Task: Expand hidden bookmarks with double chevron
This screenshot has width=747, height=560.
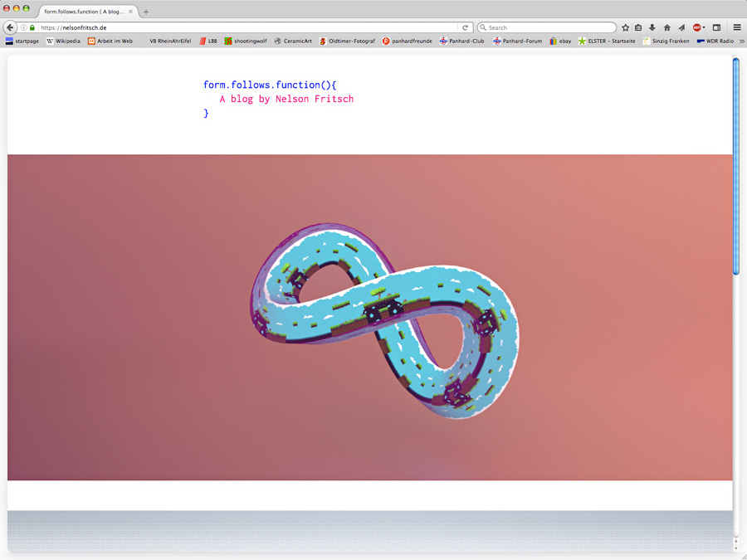Action: click(x=741, y=41)
